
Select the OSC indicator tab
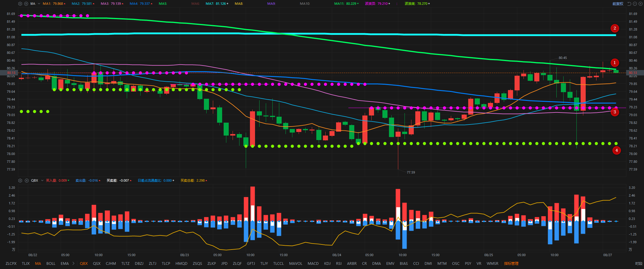[x=456, y=263]
